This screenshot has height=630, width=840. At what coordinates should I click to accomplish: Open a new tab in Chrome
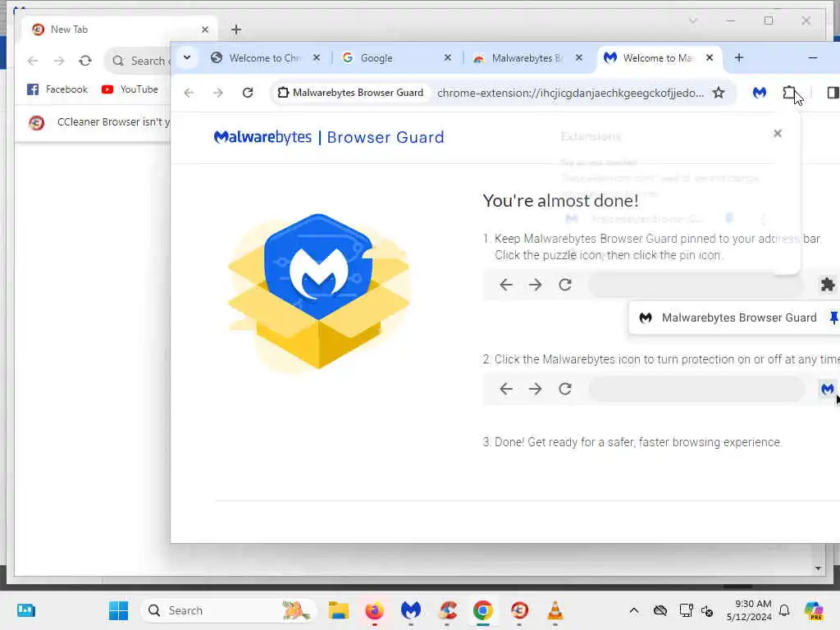739,57
